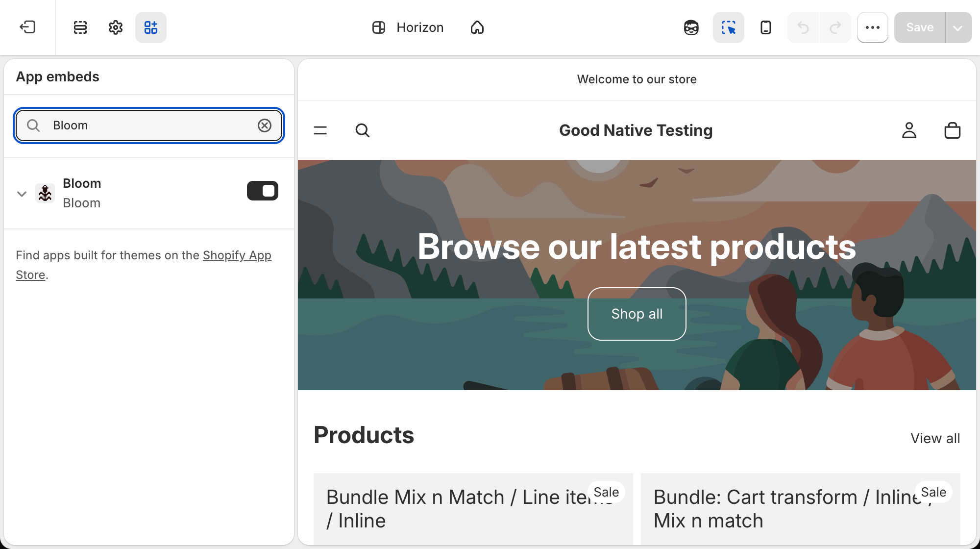980x549 pixels.
Task: Open the customer account icon
Action: (909, 130)
